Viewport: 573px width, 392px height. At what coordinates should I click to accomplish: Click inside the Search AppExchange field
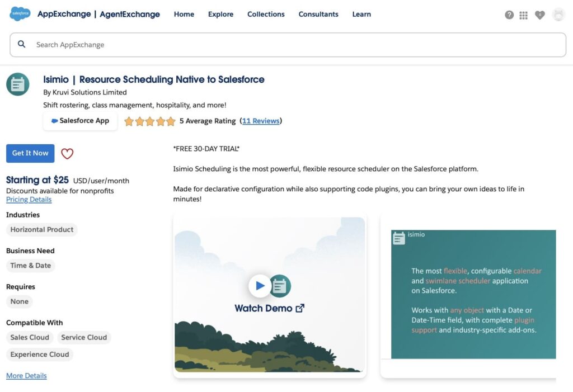(168, 44)
